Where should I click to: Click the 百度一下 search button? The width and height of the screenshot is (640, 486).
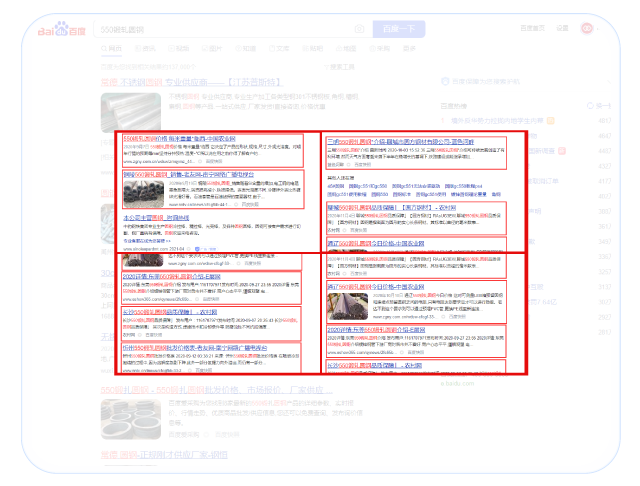[397, 29]
